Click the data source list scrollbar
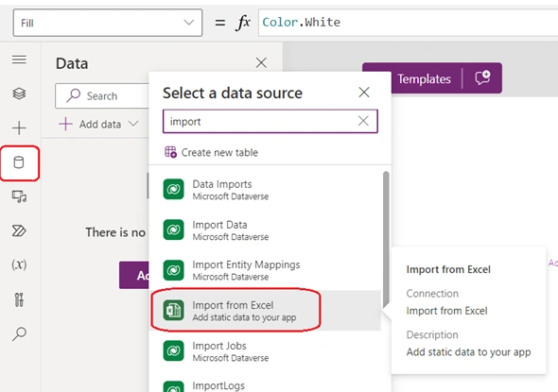558x392 pixels. tap(386, 240)
